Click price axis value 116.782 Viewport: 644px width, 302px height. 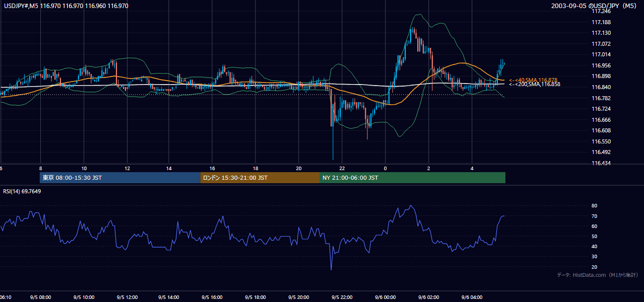pos(601,98)
